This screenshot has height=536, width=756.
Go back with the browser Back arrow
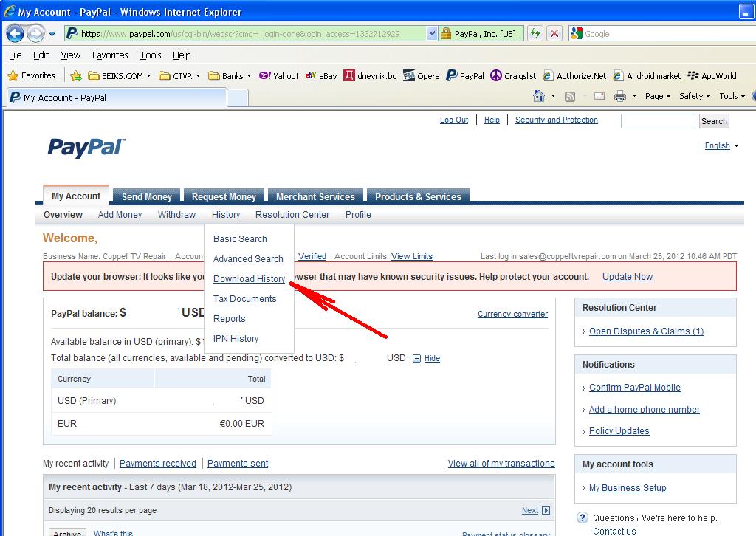[15, 34]
